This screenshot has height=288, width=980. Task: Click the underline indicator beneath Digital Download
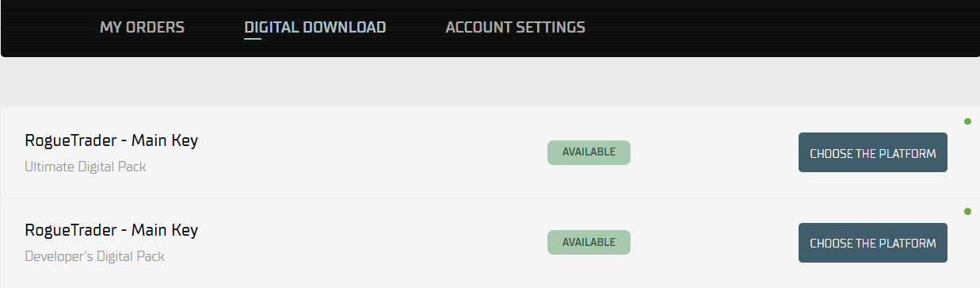point(253,38)
